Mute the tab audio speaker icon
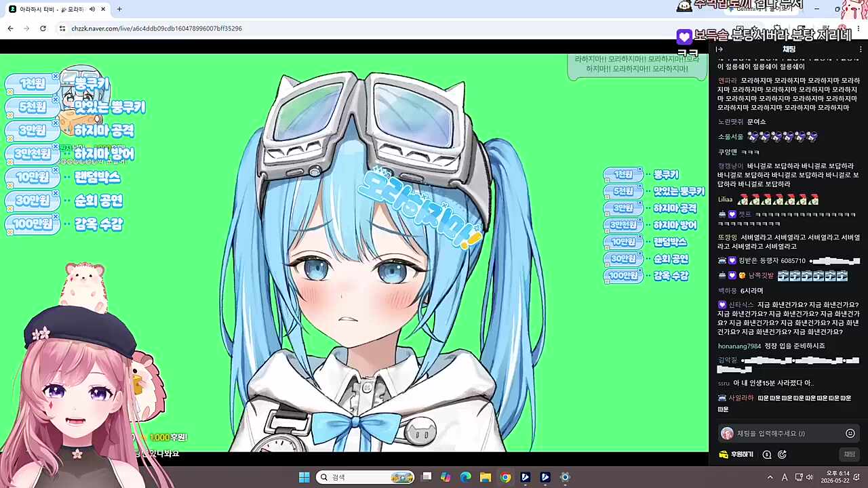868x488 pixels. pos(92,9)
